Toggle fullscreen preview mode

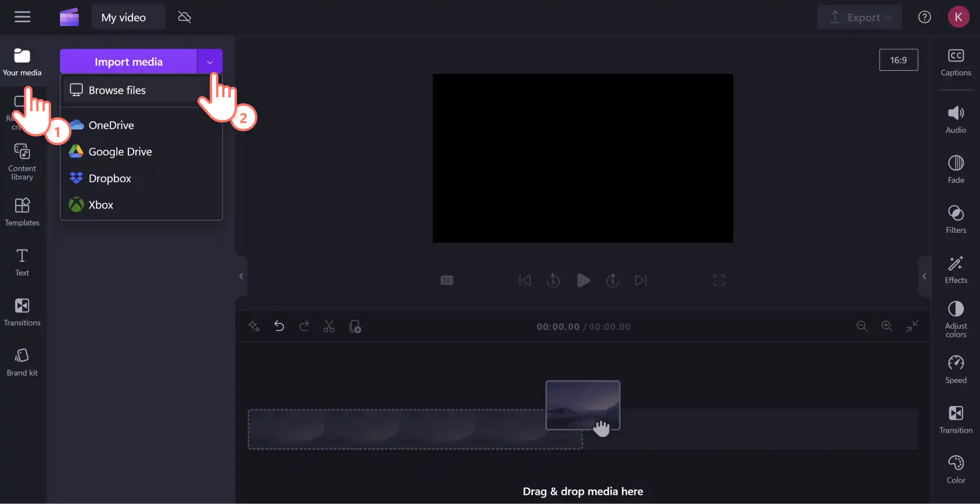pos(719,280)
